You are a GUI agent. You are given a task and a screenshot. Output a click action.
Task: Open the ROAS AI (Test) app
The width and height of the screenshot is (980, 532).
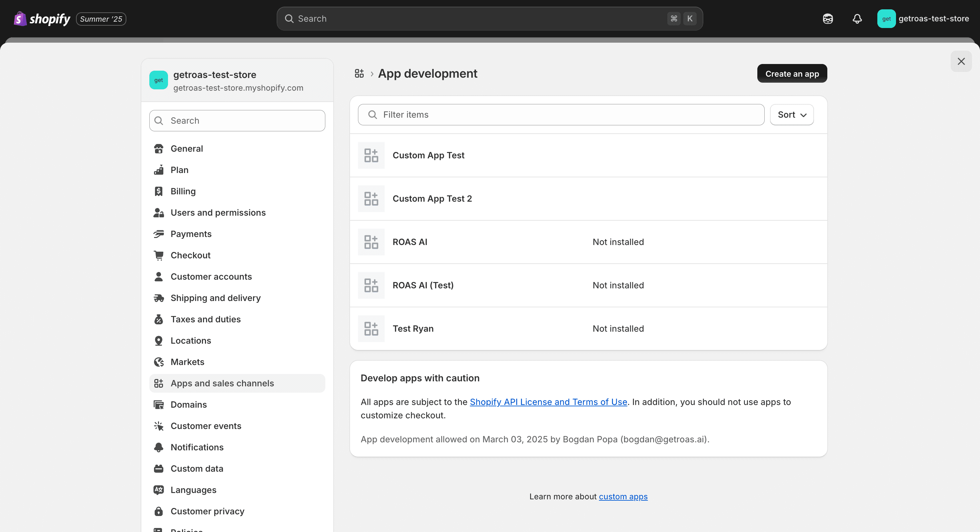pos(588,285)
